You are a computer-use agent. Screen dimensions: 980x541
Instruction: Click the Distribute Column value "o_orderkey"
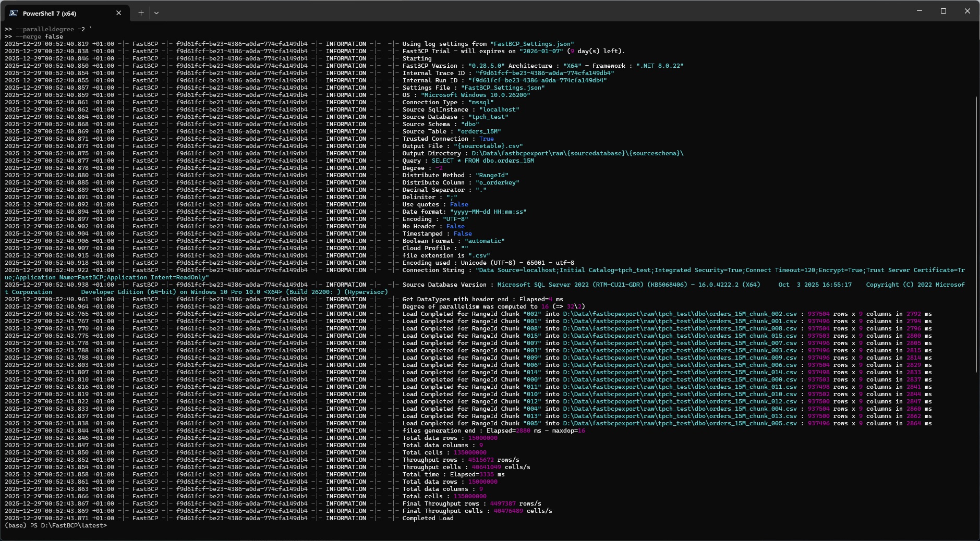coord(497,182)
